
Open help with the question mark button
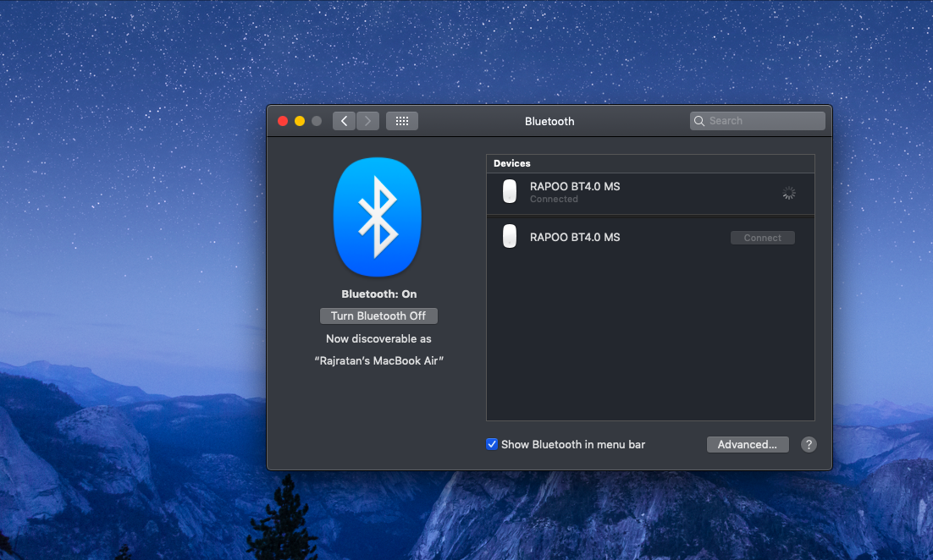(808, 445)
